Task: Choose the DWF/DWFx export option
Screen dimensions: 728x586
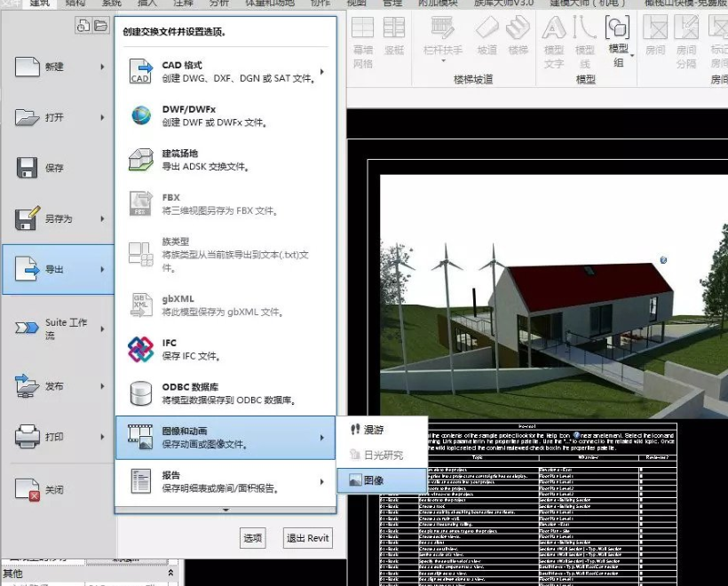Action: pyautogui.click(x=226, y=115)
